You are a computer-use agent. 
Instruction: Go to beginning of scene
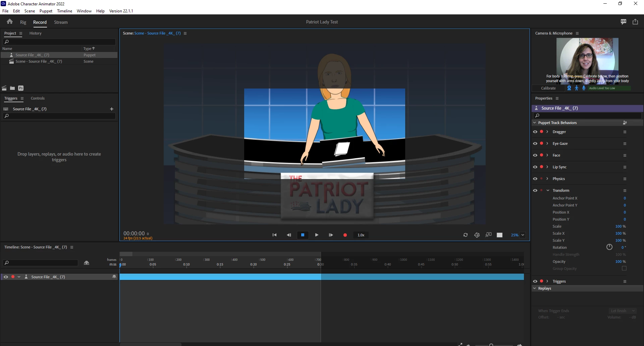pos(274,235)
